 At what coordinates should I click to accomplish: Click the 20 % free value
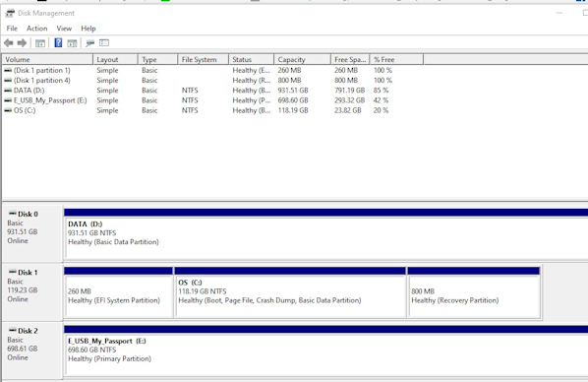pyautogui.click(x=381, y=110)
